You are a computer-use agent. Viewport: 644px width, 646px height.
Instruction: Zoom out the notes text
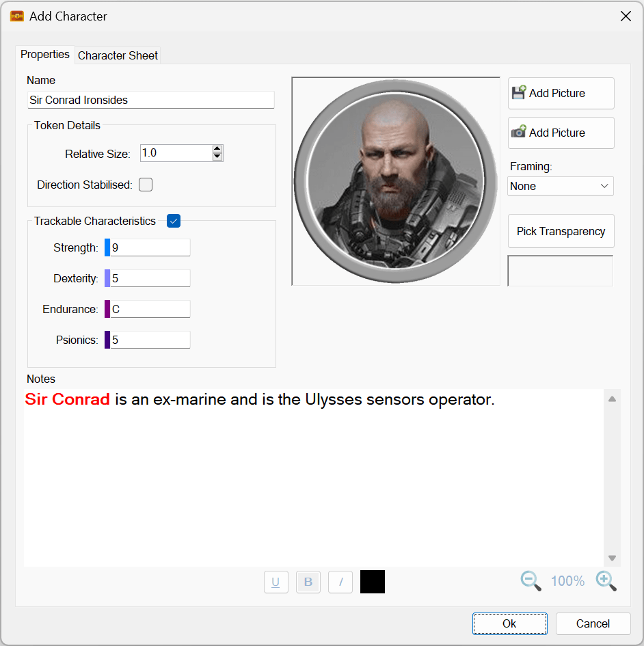(531, 581)
